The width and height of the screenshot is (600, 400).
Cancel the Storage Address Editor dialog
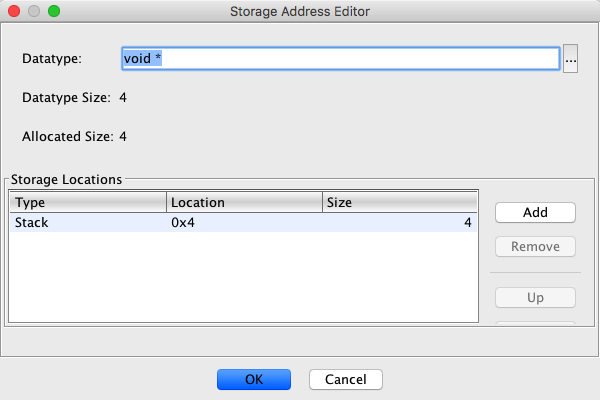point(346,379)
